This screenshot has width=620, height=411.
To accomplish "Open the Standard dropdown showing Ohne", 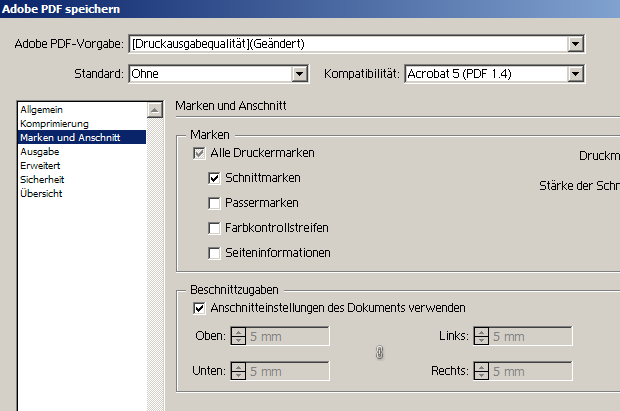I will coord(299,74).
